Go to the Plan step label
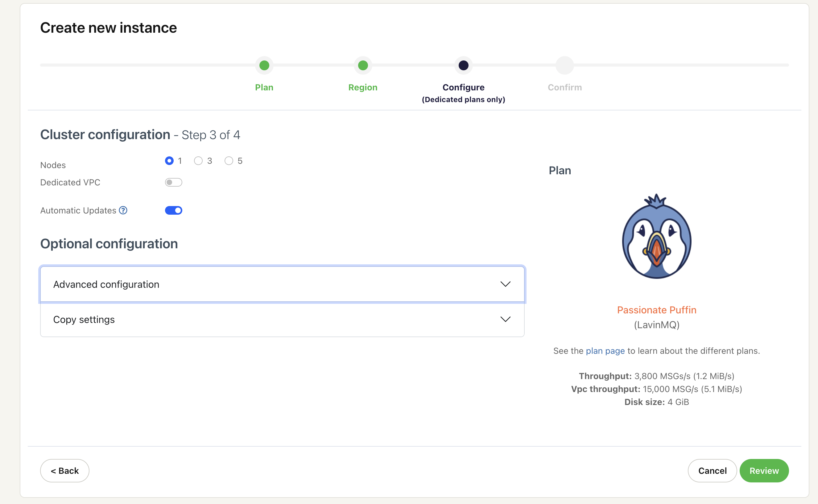The image size is (818, 504). point(264,87)
